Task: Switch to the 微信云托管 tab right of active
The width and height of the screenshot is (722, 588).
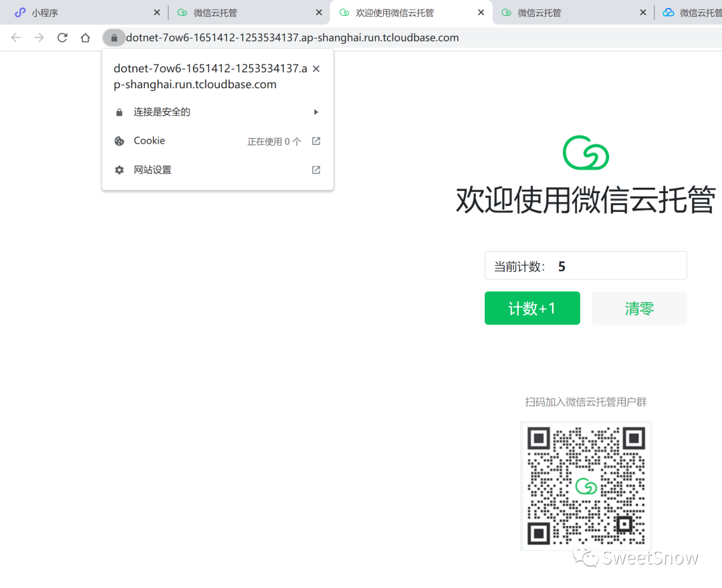Action: (573, 13)
